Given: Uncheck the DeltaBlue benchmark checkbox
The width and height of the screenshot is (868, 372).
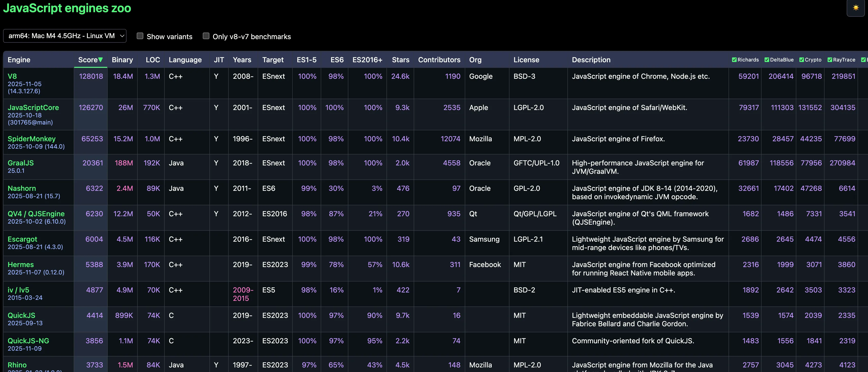Looking at the screenshot, I should 767,60.
